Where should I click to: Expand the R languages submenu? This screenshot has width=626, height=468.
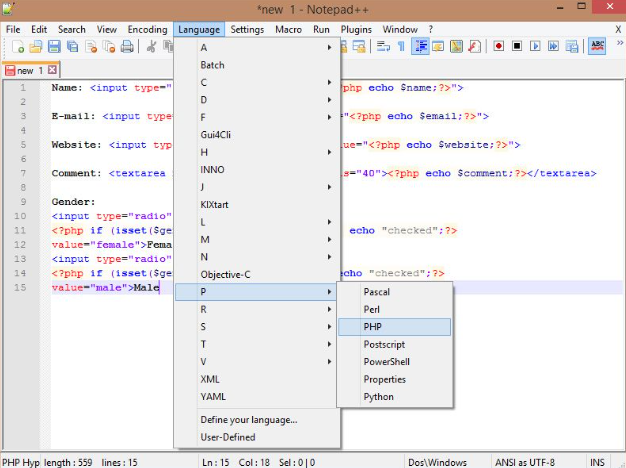pyautogui.click(x=256, y=309)
